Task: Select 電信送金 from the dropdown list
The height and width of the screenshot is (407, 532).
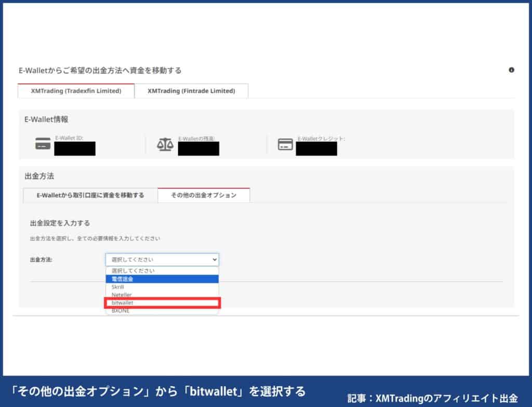Action: pos(162,279)
